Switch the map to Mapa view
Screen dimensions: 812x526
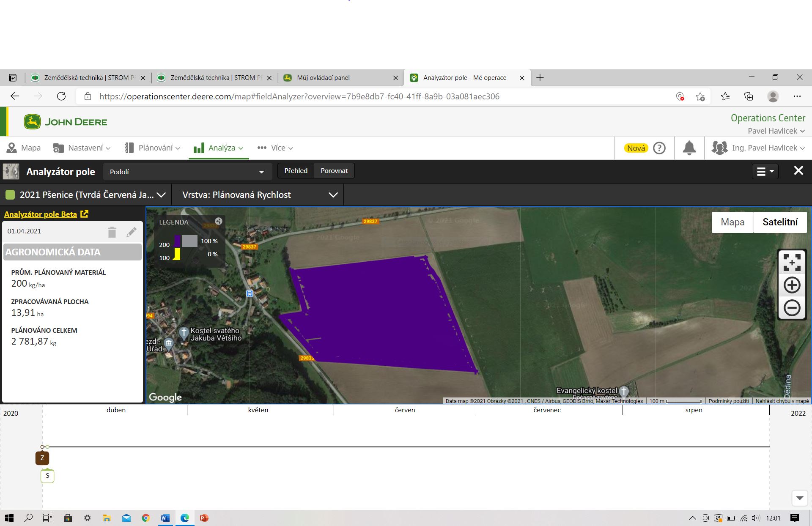(732, 222)
